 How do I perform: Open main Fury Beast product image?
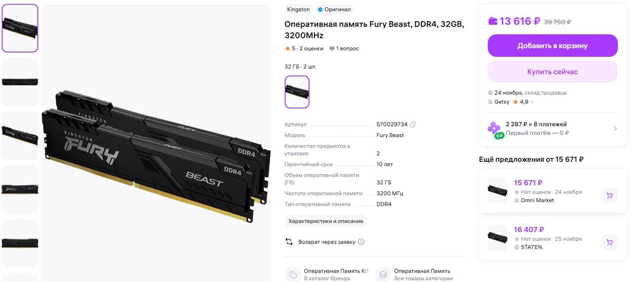pos(156,143)
